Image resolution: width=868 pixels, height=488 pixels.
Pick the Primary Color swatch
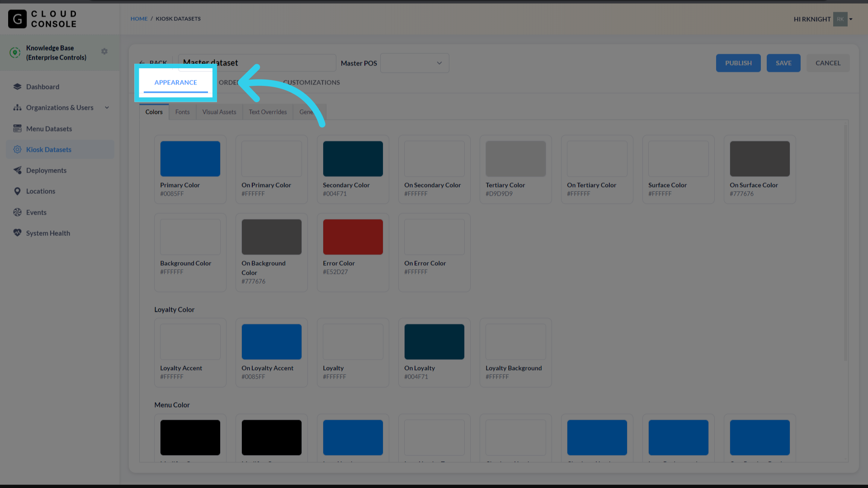[x=190, y=159]
